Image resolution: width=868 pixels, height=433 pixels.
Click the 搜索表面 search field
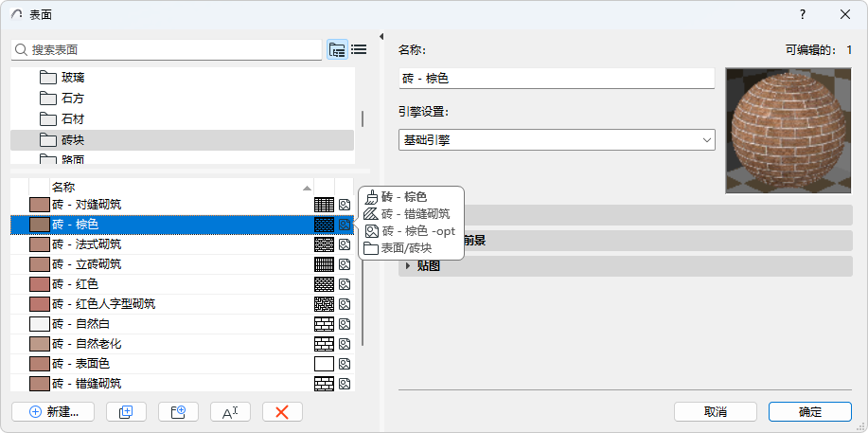click(x=166, y=50)
